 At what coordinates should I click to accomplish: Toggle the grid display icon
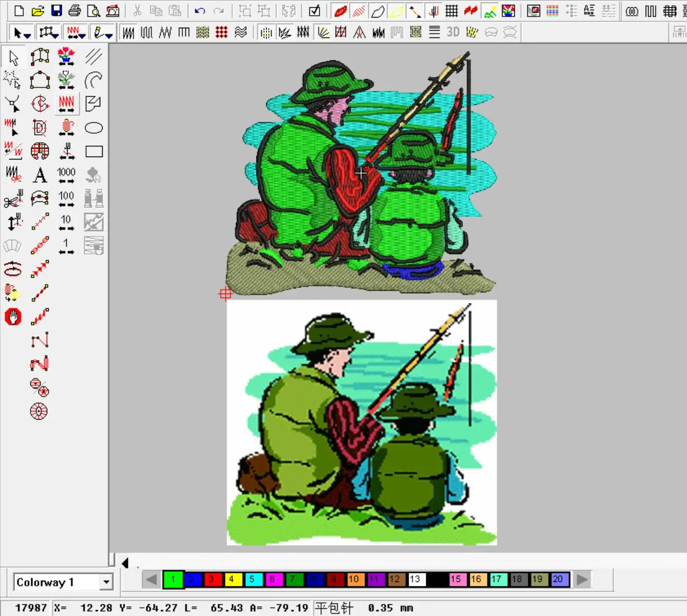tap(452, 11)
